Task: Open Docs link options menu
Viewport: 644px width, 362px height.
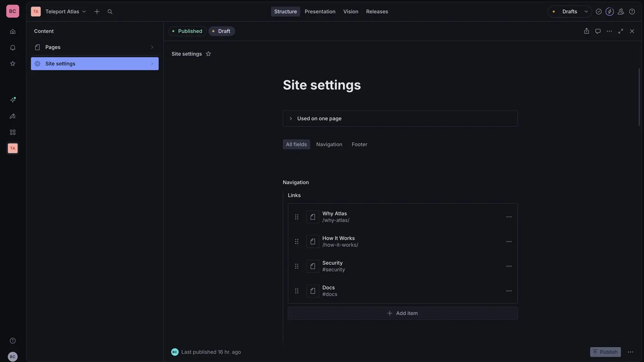Action: click(509, 291)
